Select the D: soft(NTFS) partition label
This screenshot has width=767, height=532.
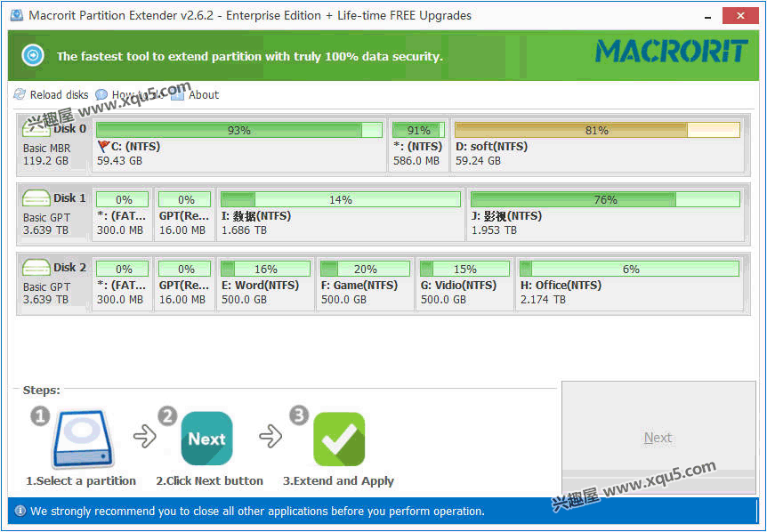[491, 146]
